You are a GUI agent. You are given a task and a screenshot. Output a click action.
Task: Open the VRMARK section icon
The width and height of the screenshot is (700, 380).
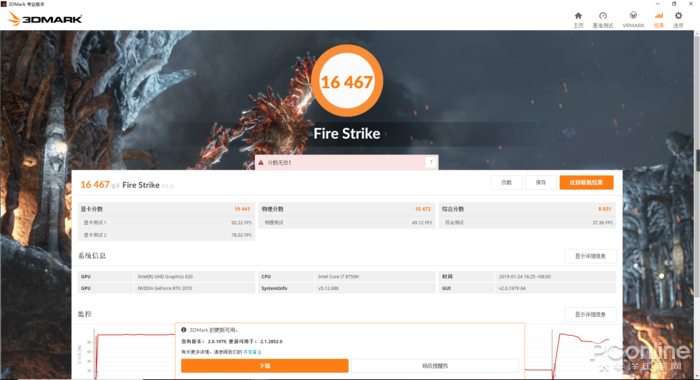(633, 20)
